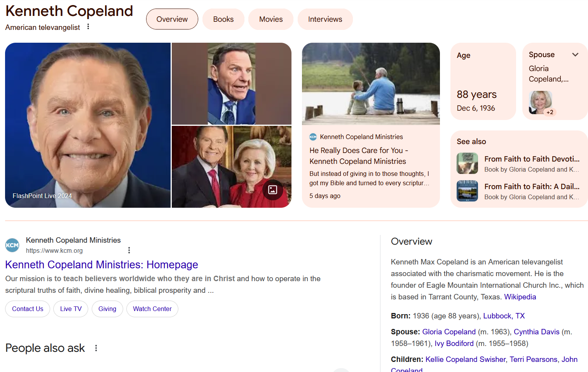The height and width of the screenshot is (372, 588).
Task: Select the Overview tab
Action: [x=172, y=19]
